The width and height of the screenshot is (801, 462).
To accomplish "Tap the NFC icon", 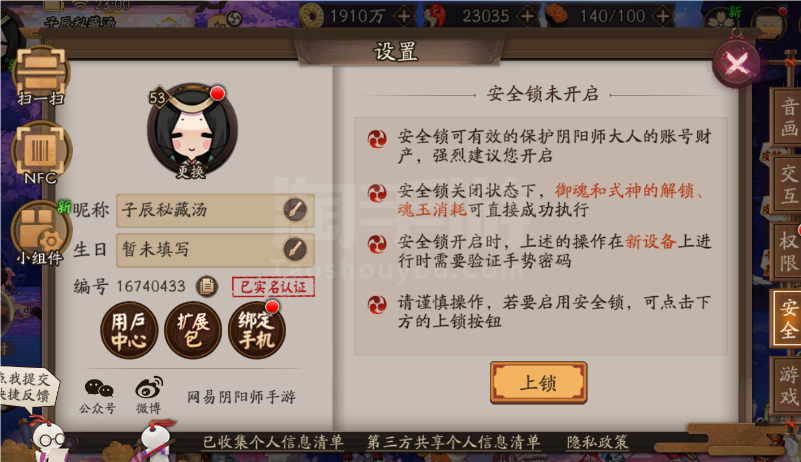I will [x=41, y=152].
